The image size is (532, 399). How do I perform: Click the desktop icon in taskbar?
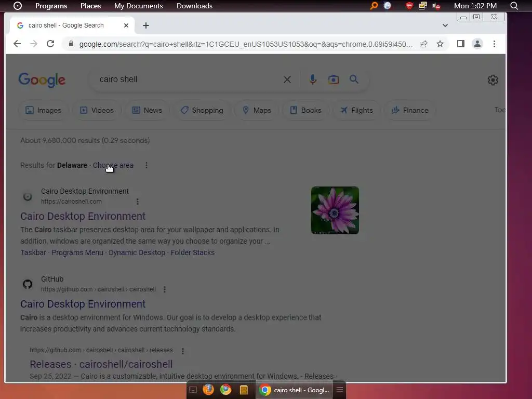point(193,390)
